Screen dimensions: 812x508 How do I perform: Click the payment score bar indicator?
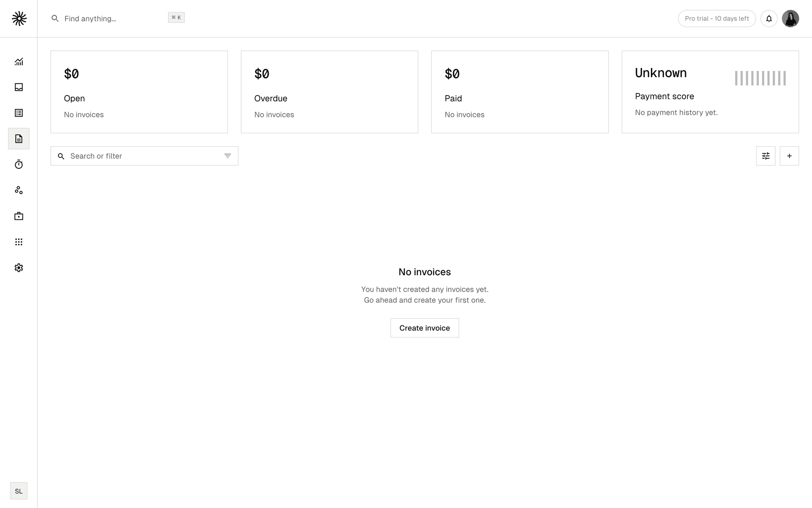pyautogui.click(x=760, y=78)
